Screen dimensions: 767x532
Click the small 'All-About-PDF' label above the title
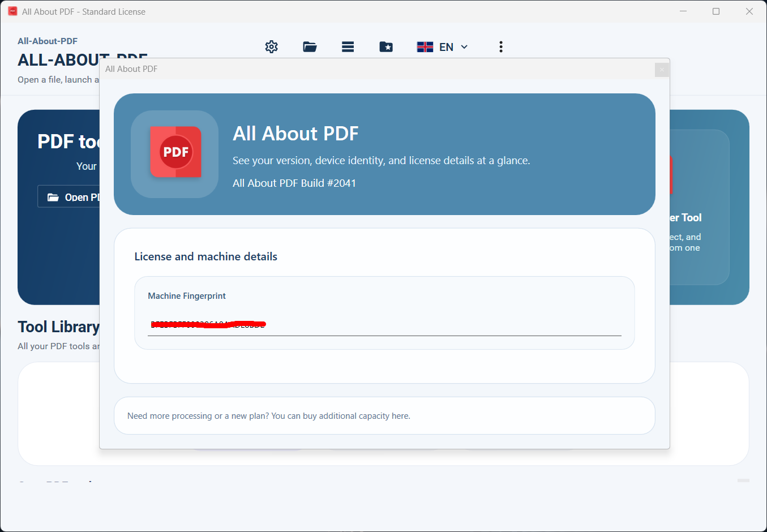(x=48, y=41)
